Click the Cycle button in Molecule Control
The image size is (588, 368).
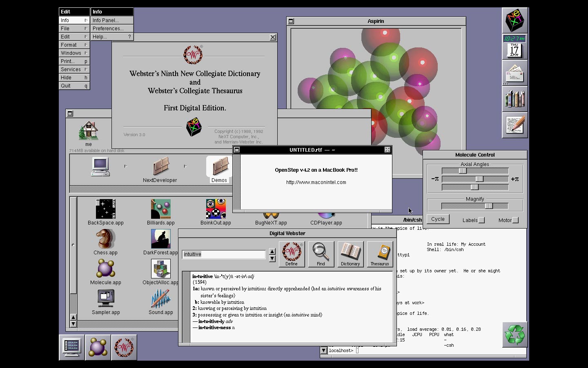pos(438,219)
